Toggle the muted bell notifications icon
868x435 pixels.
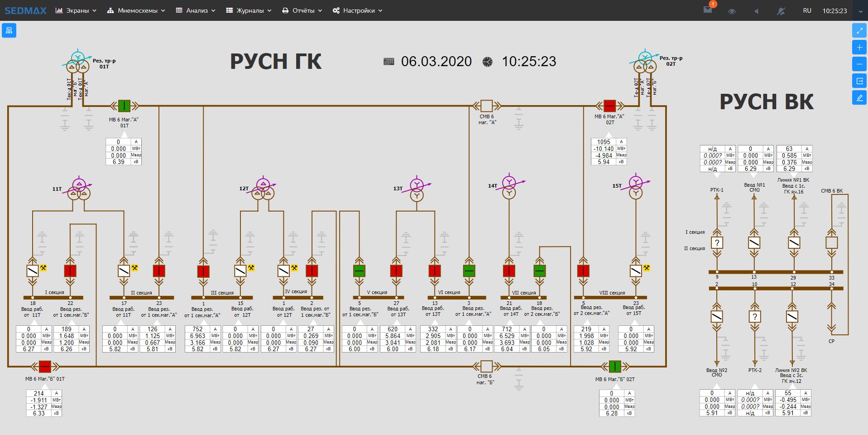tap(781, 11)
